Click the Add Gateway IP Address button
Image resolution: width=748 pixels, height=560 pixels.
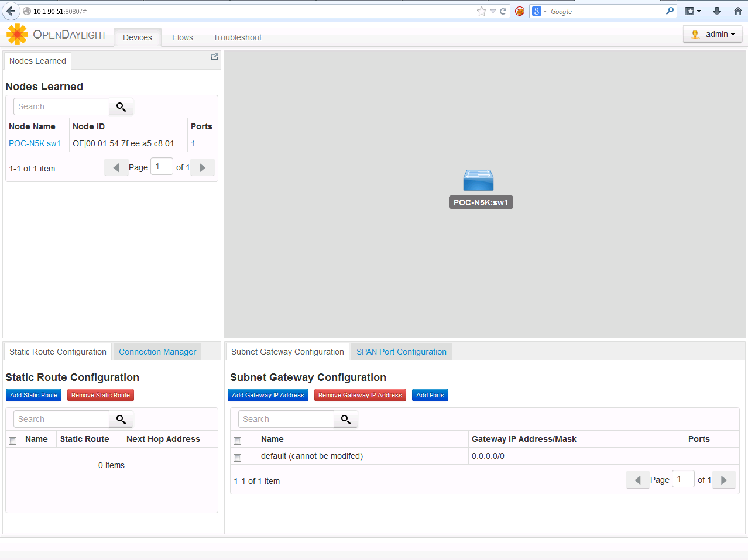pyautogui.click(x=267, y=395)
